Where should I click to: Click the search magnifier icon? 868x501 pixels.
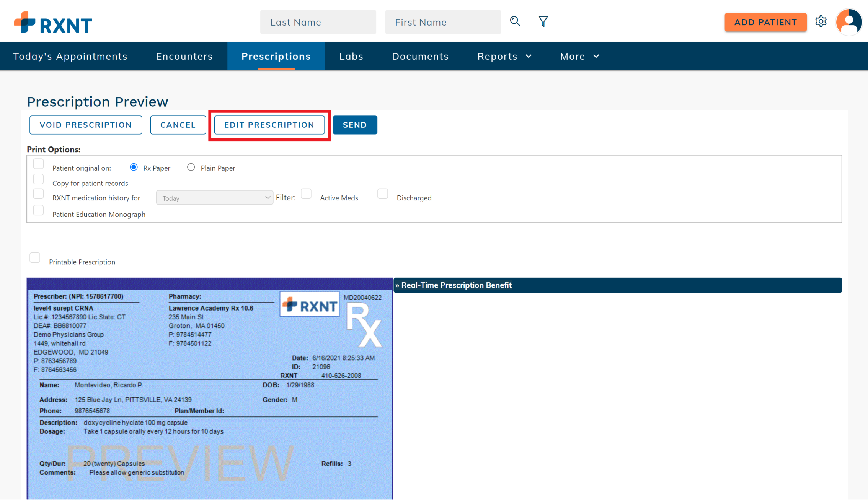[x=515, y=21]
